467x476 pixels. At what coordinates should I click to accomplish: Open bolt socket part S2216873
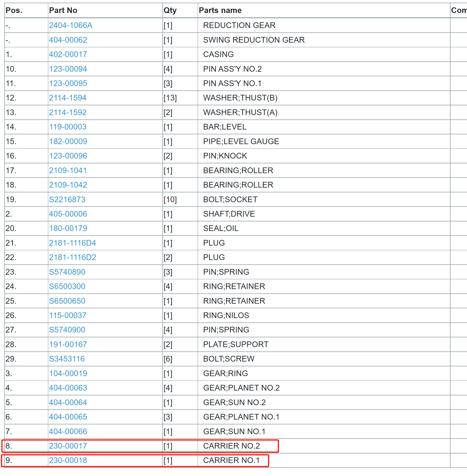(x=67, y=200)
